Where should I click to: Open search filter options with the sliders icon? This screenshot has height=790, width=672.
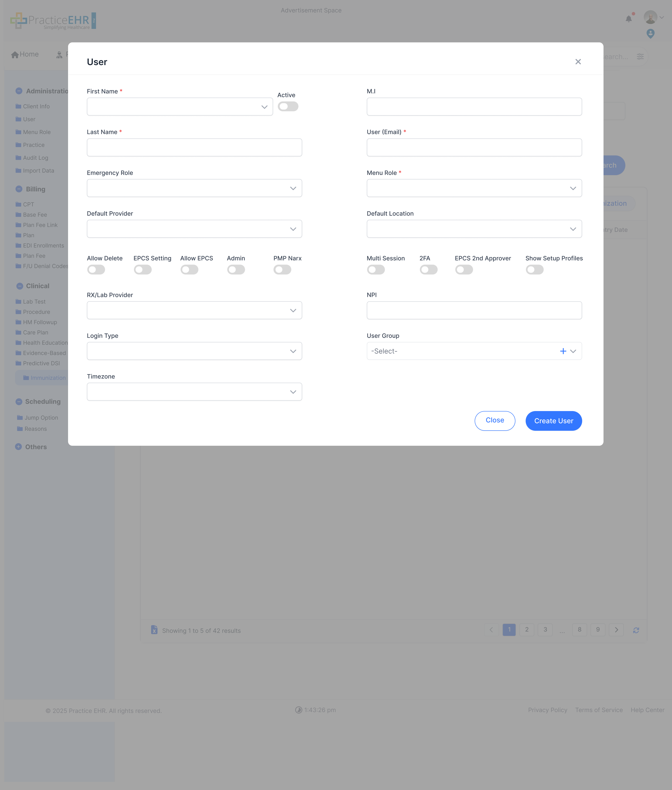pyautogui.click(x=640, y=56)
